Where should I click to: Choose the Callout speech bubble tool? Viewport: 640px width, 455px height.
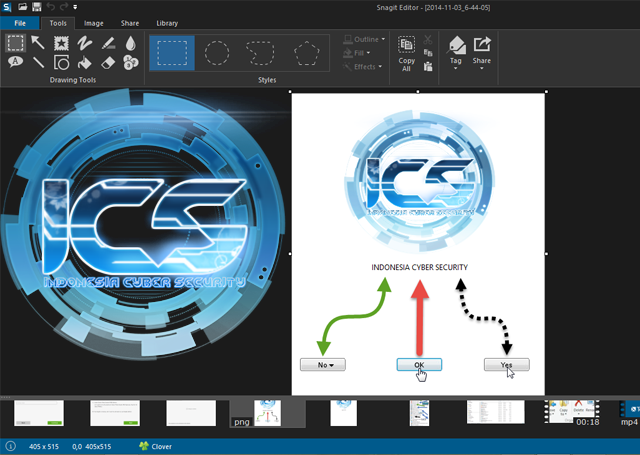pyautogui.click(x=15, y=62)
